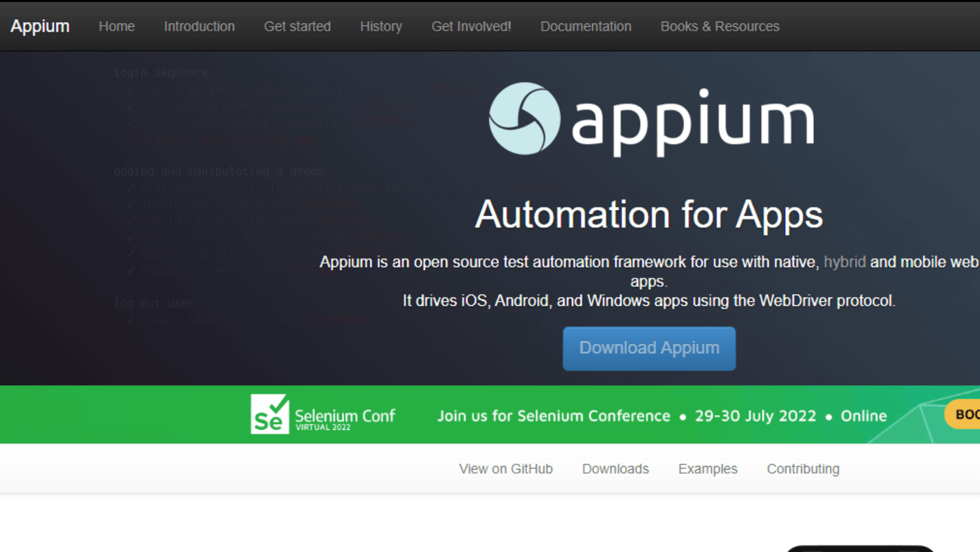
Task: Open the History page
Action: tap(381, 26)
